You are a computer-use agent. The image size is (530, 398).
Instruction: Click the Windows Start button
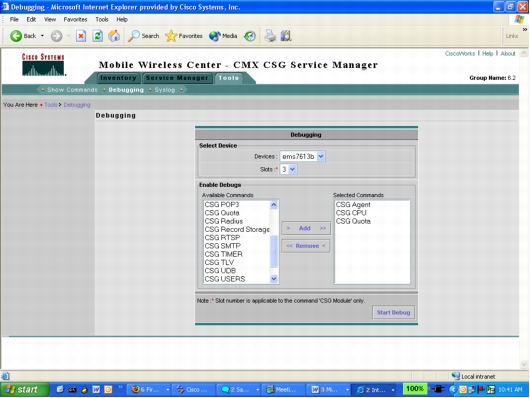pyautogui.click(x=25, y=390)
